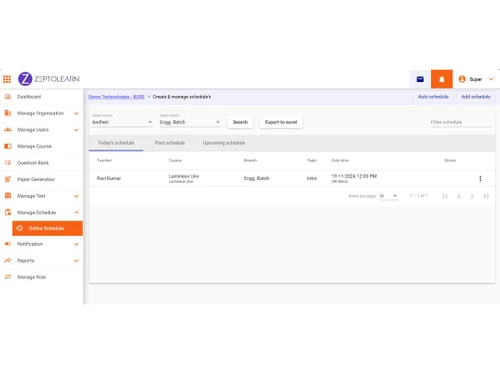The width and height of the screenshot is (500, 375).
Task: Open row actions menu for Ravi Kumar
Action: pyautogui.click(x=480, y=178)
